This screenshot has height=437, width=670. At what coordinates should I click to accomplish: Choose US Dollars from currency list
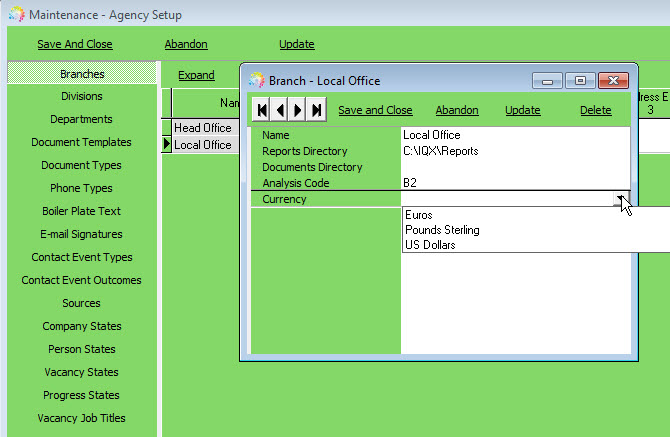[x=430, y=245]
